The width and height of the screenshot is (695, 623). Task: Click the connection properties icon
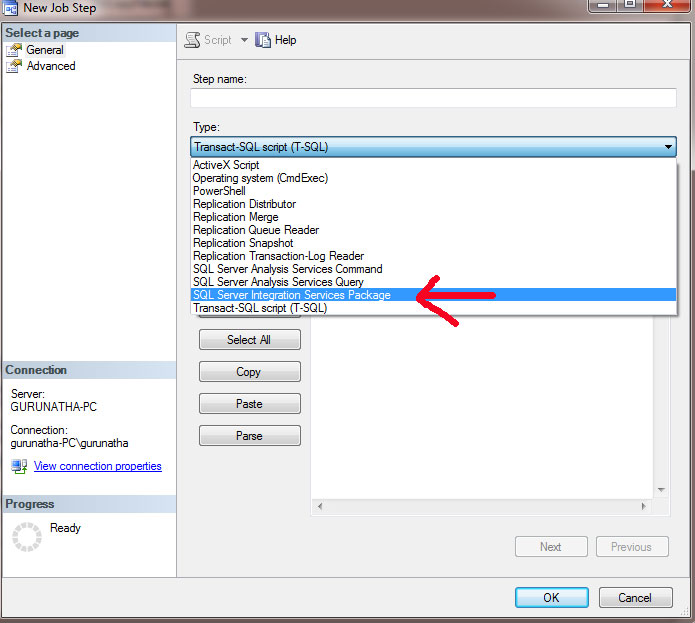(19, 466)
